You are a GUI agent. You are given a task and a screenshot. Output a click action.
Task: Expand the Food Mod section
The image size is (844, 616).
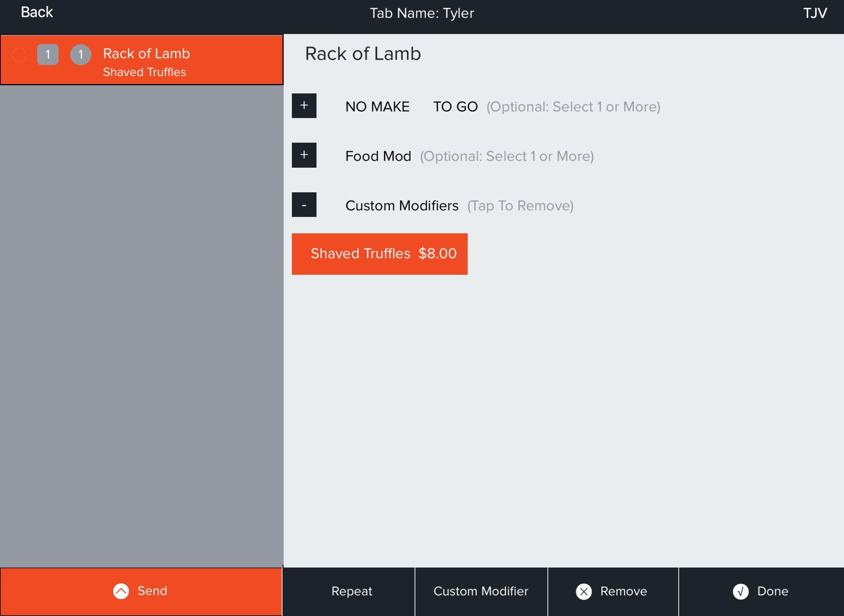pyautogui.click(x=304, y=155)
